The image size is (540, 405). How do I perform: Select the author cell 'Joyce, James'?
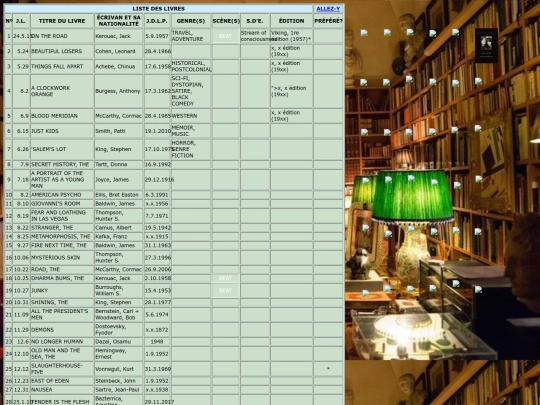click(118, 179)
